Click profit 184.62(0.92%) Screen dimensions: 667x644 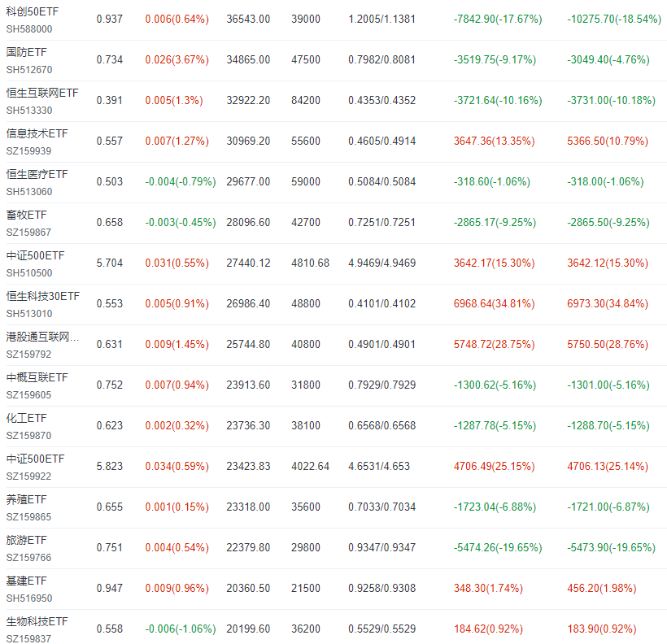[488, 629]
